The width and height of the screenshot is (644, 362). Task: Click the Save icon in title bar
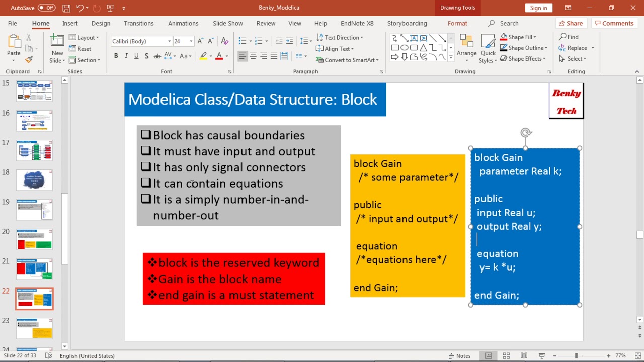(x=66, y=8)
